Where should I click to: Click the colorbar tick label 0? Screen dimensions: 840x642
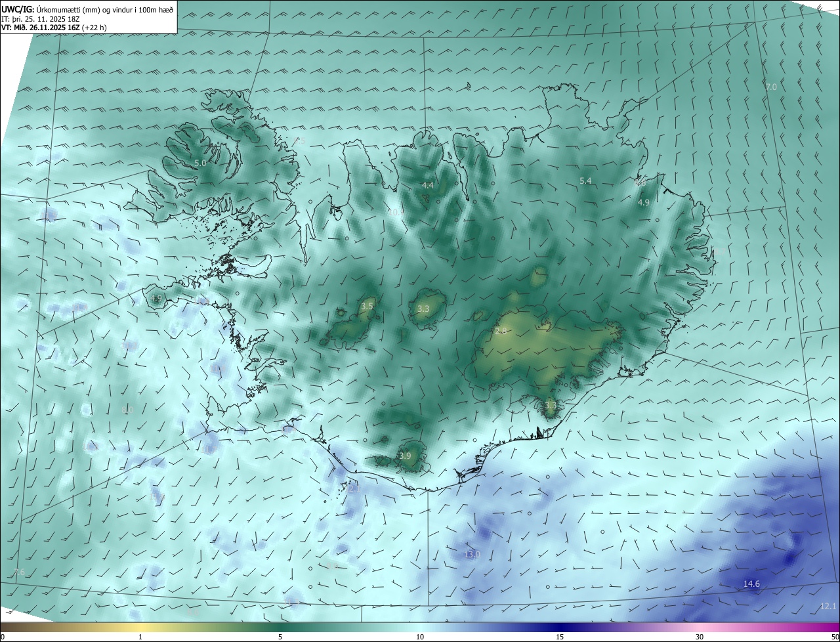pos(3,637)
